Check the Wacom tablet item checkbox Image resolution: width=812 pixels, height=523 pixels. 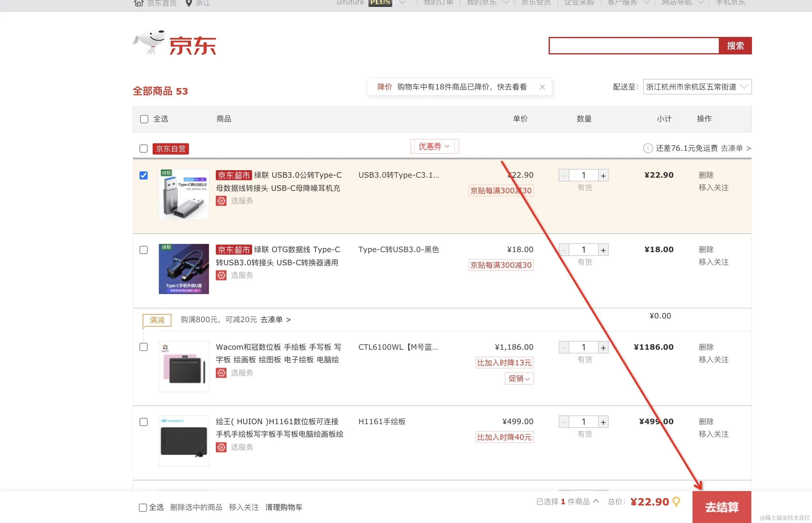144,347
